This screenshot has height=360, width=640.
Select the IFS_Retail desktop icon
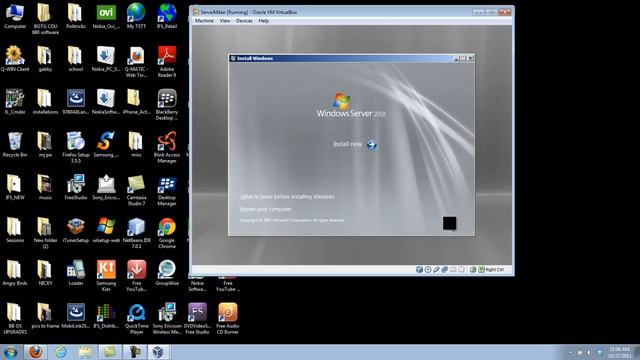pyautogui.click(x=167, y=16)
